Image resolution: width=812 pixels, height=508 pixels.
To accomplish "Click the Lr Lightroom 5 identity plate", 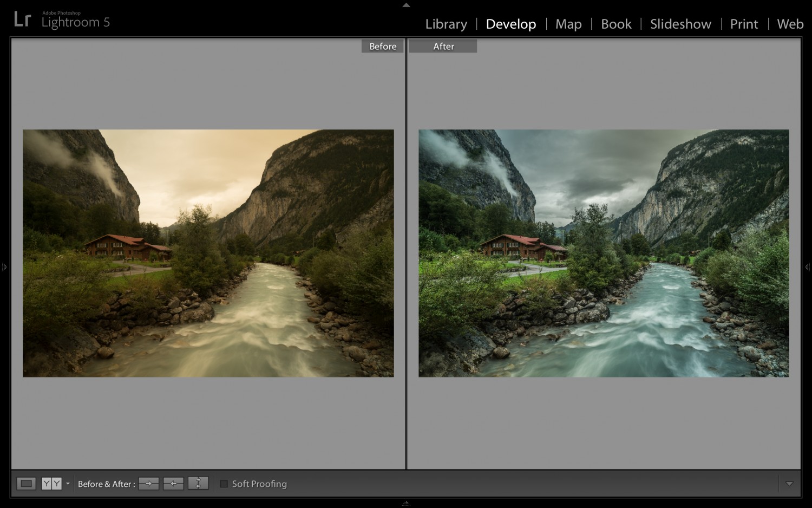I will click(62, 19).
